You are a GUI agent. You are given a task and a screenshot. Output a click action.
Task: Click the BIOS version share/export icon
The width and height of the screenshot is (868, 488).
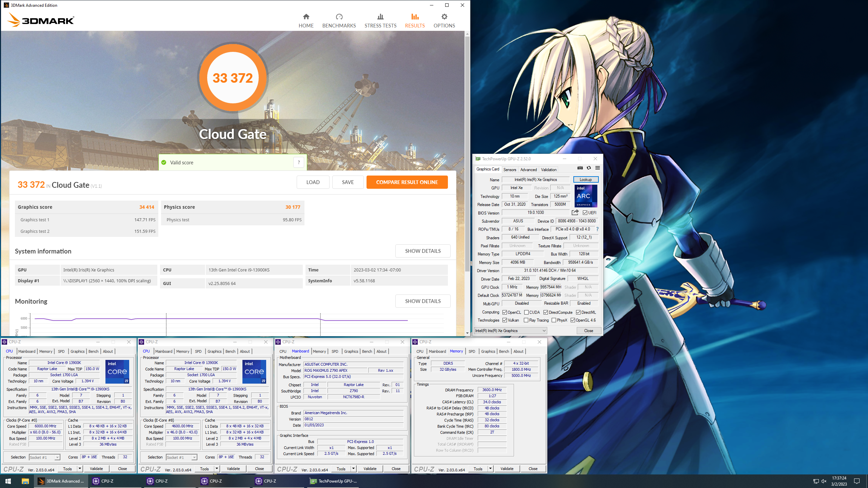575,212
